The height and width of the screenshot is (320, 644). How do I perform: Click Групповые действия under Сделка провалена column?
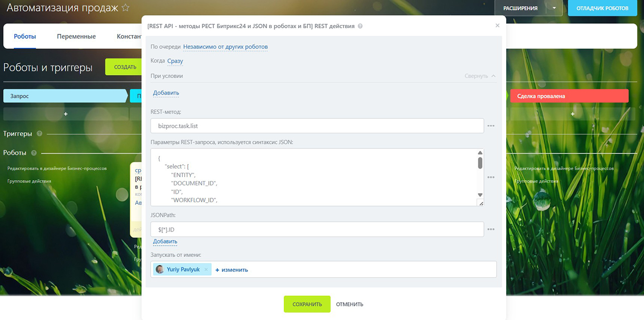(536, 181)
